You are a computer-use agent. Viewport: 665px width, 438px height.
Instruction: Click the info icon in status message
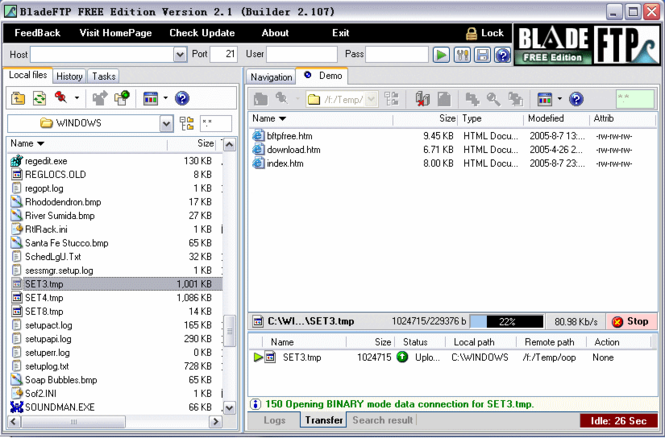click(255, 404)
